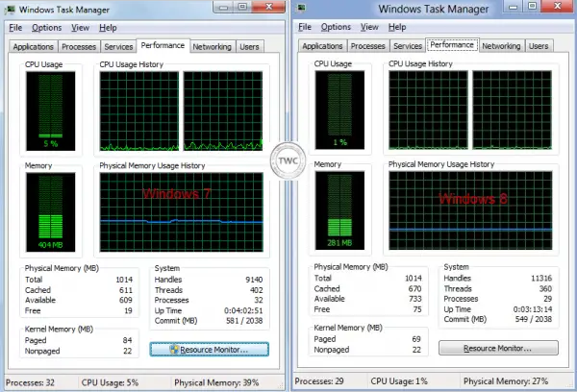Click Commit value 549 / 2038
577x392 pixels.
coord(534,319)
